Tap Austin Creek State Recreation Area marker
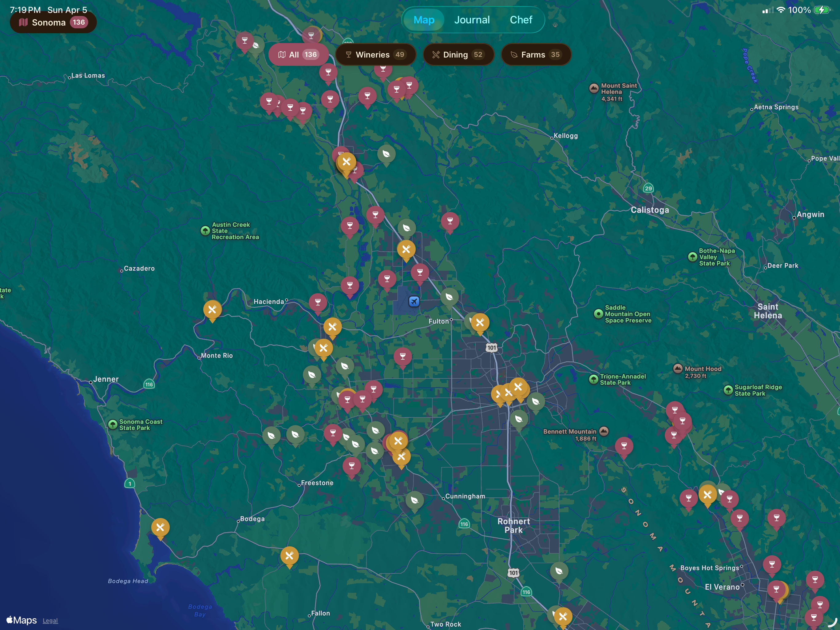The image size is (840, 630). click(x=205, y=230)
